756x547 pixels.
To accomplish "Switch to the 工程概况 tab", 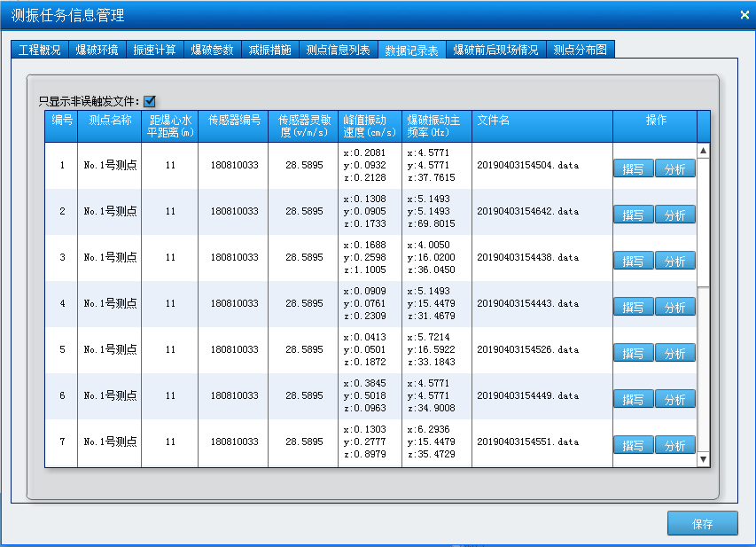I will click(40, 50).
